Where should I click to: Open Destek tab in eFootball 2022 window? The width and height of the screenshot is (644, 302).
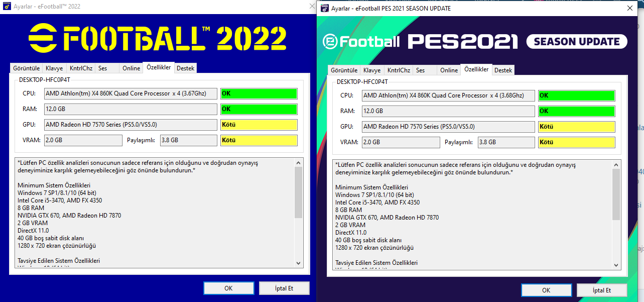[x=185, y=68]
